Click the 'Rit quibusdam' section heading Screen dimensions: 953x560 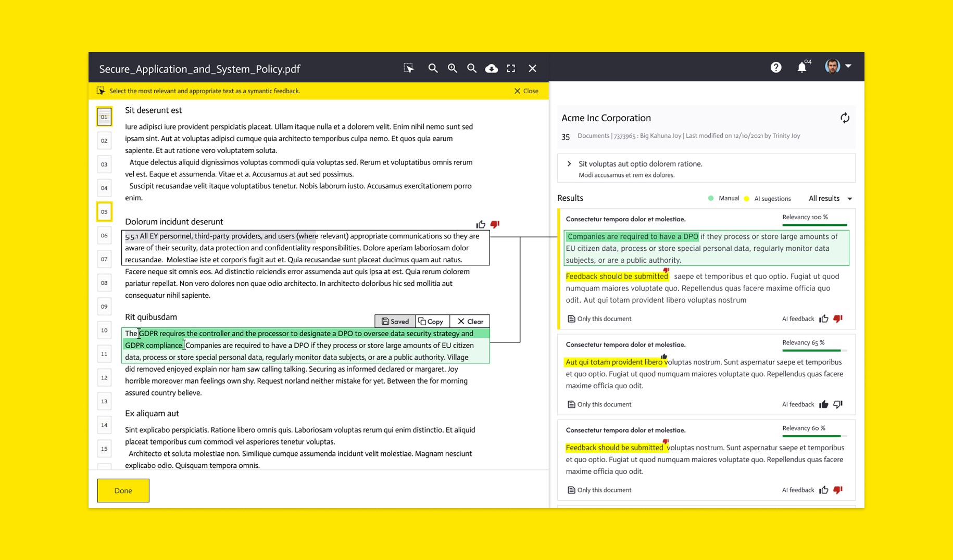coord(151,317)
